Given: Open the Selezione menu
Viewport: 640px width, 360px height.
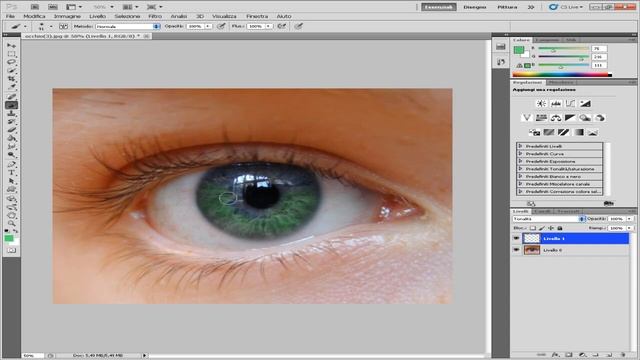Looking at the screenshot, I should click(x=127, y=16).
